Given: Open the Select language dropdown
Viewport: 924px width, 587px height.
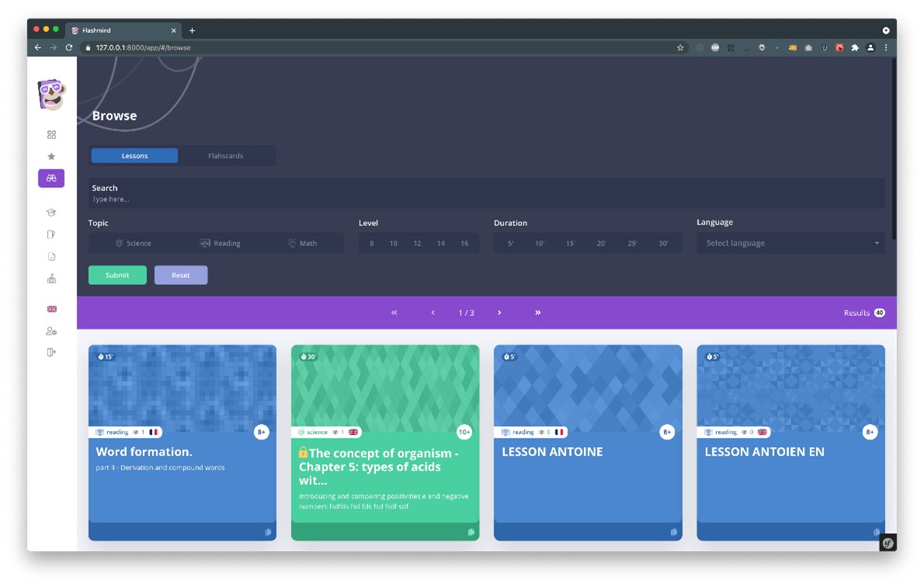Looking at the screenshot, I should pyautogui.click(x=790, y=243).
